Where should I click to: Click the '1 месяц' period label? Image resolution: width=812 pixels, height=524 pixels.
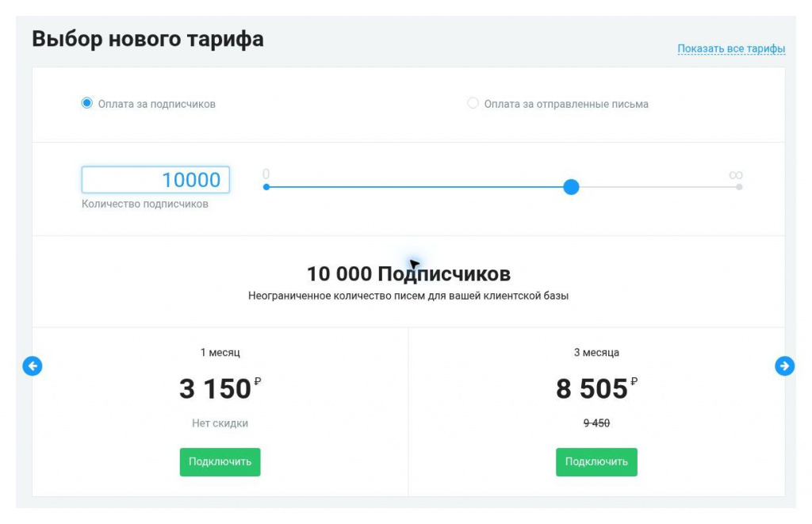(x=220, y=353)
